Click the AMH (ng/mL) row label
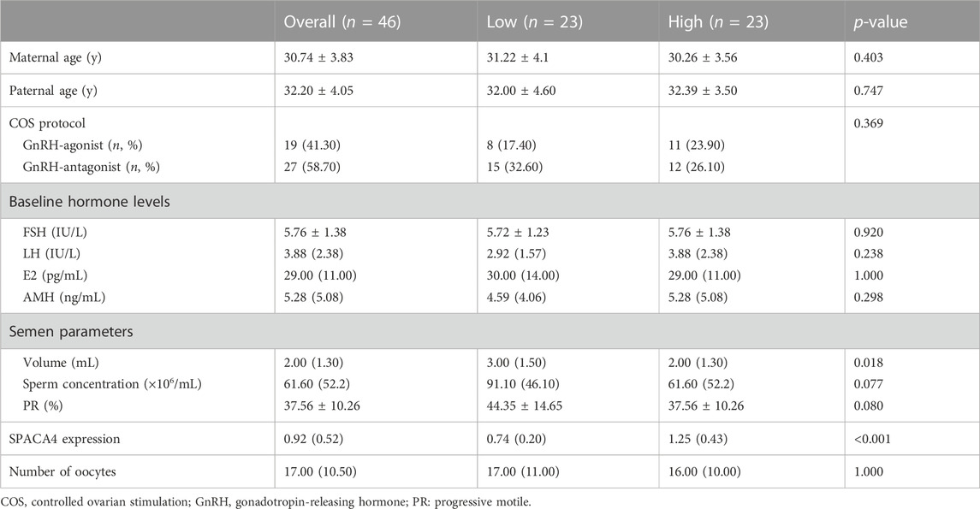Image resolution: width=980 pixels, height=509 pixels. click(63, 298)
